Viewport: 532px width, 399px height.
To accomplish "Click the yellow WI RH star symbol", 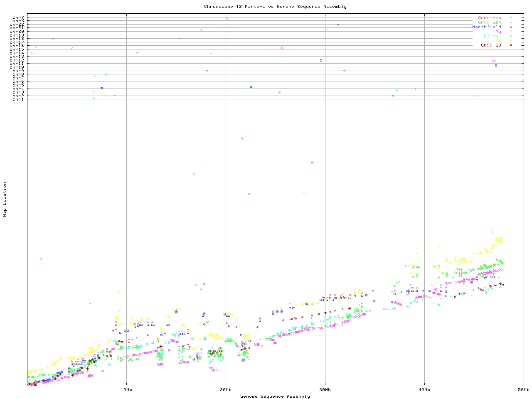I will 511,40.
